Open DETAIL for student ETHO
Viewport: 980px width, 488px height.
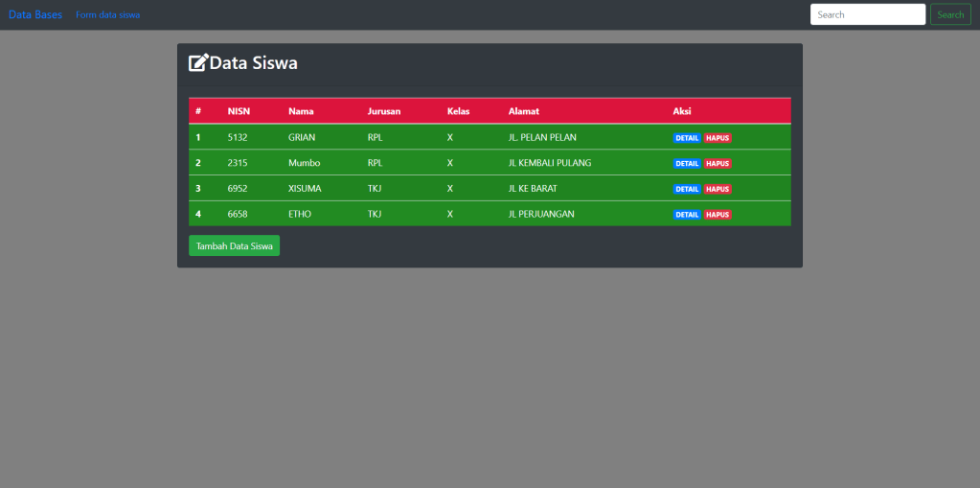coord(687,215)
